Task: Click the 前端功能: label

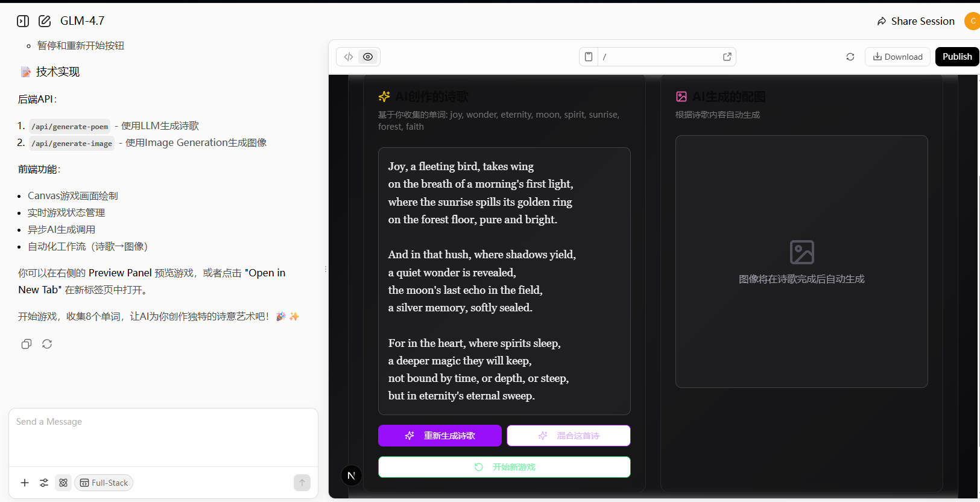Action: pyautogui.click(x=39, y=169)
